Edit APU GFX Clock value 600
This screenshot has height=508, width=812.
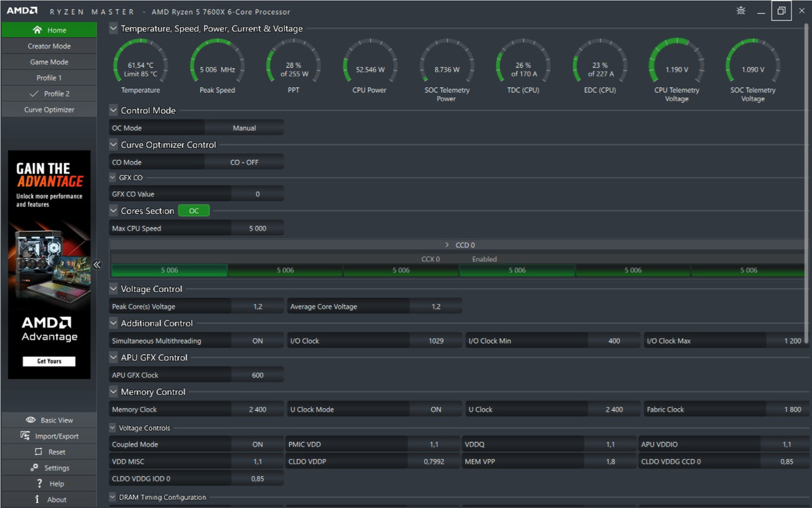258,375
